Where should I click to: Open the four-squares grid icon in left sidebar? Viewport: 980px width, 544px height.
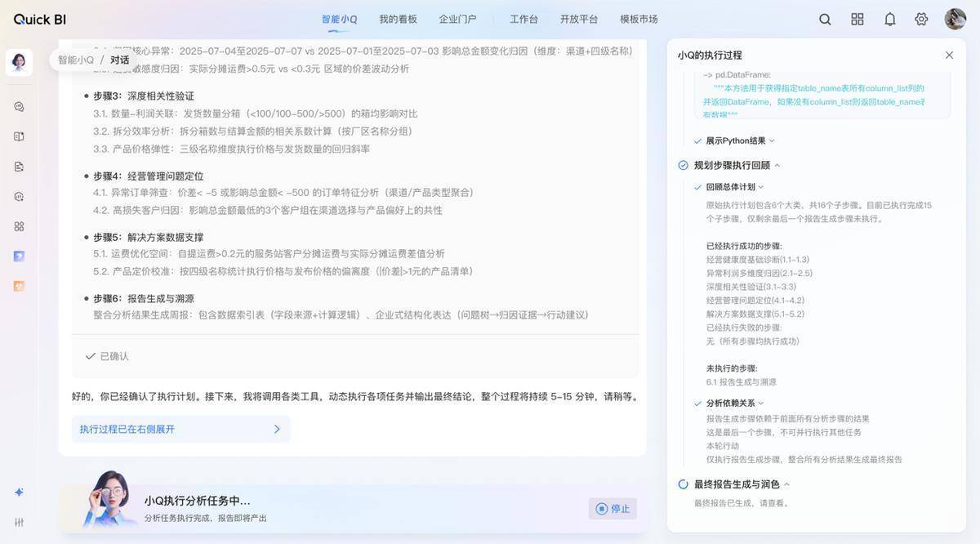tap(19, 226)
